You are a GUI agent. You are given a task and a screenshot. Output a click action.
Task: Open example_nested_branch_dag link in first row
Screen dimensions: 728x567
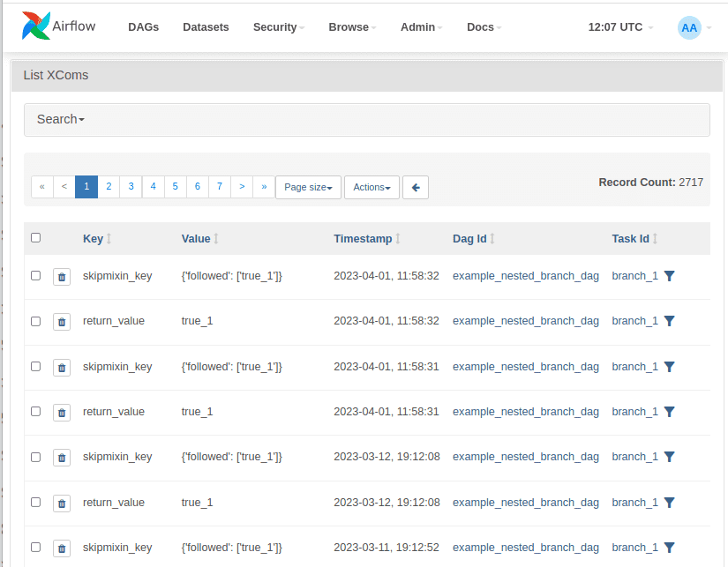click(526, 276)
